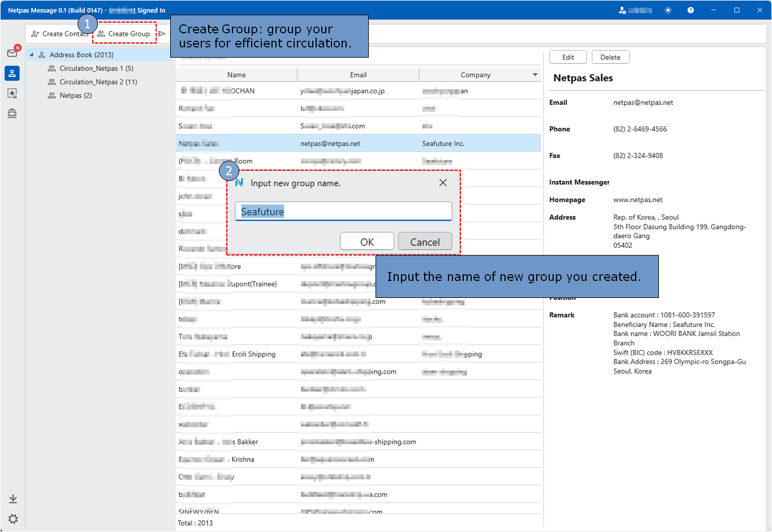The width and height of the screenshot is (772, 532).
Task: Click into the new group name input field
Action: (343, 211)
